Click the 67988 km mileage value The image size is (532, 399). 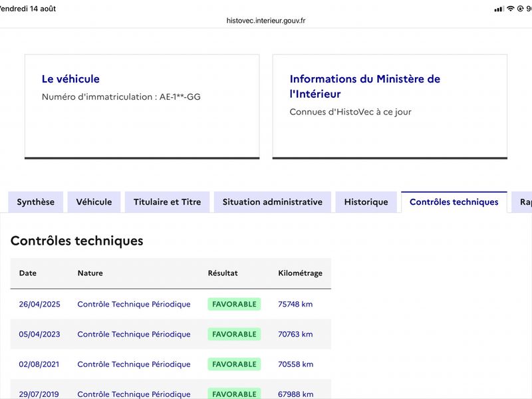295,394
